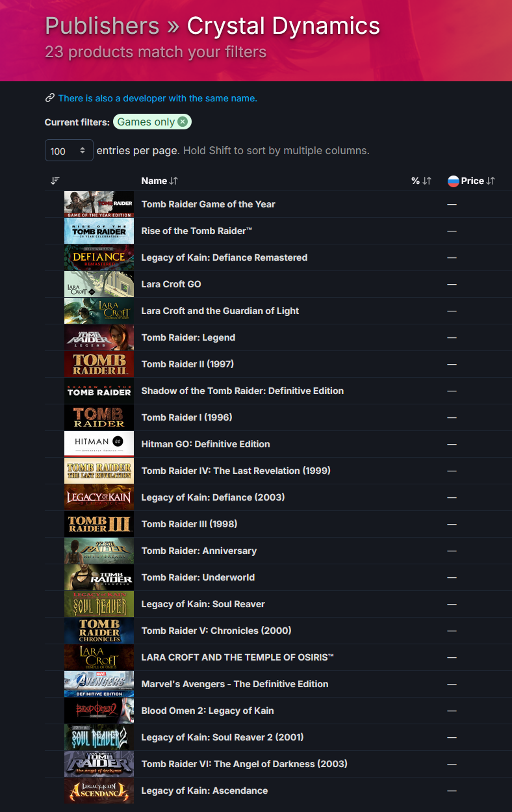Open Shadow of the Tomb Raider: Definitive Edition

coord(243,391)
